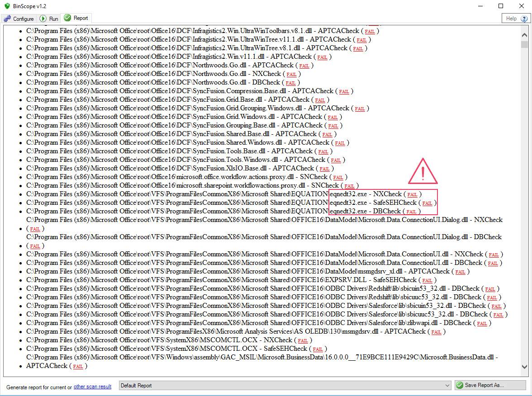Open FAIL link for Salesforce sbicuuc53_32.dll DBCheck
Screen dimensions: 532x396
pyautogui.click(x=498, y=315)
